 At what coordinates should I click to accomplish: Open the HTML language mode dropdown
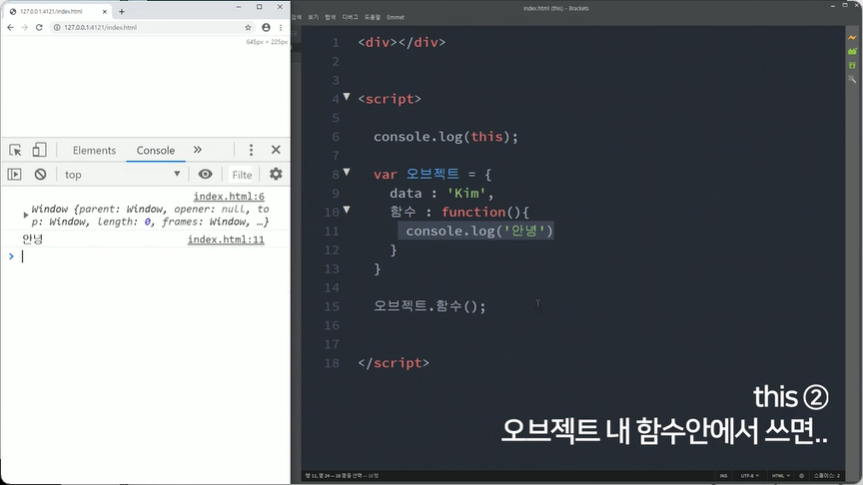pos(780,476)
